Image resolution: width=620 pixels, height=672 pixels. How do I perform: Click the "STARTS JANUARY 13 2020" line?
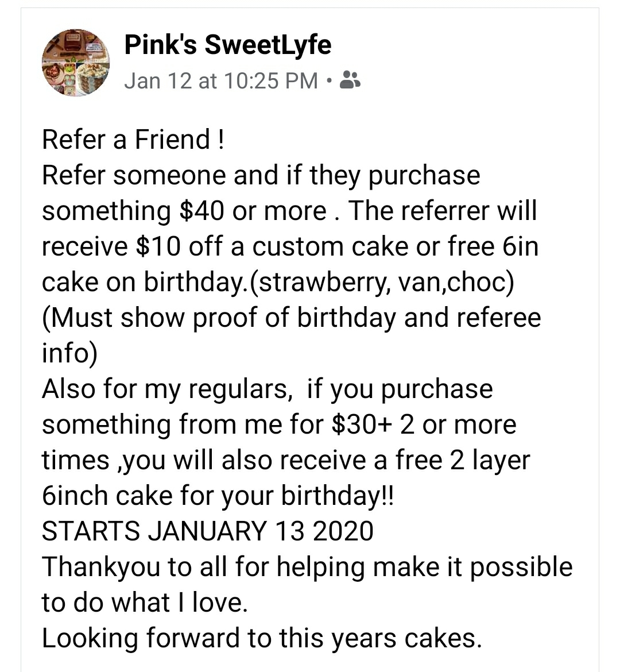pos(207,531)
